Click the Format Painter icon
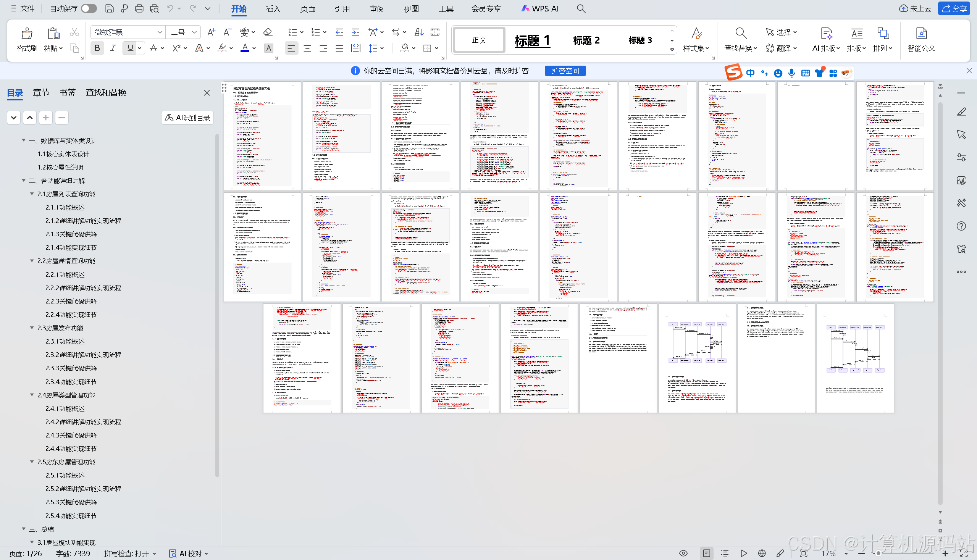977x560 pixels. point(27,34)
